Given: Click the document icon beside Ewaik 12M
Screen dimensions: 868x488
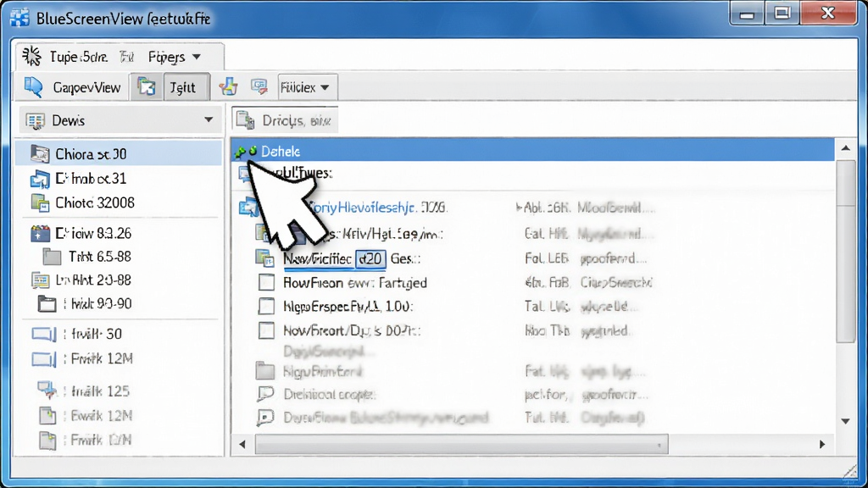Looking at the screenshot, I should pos(47,415).
